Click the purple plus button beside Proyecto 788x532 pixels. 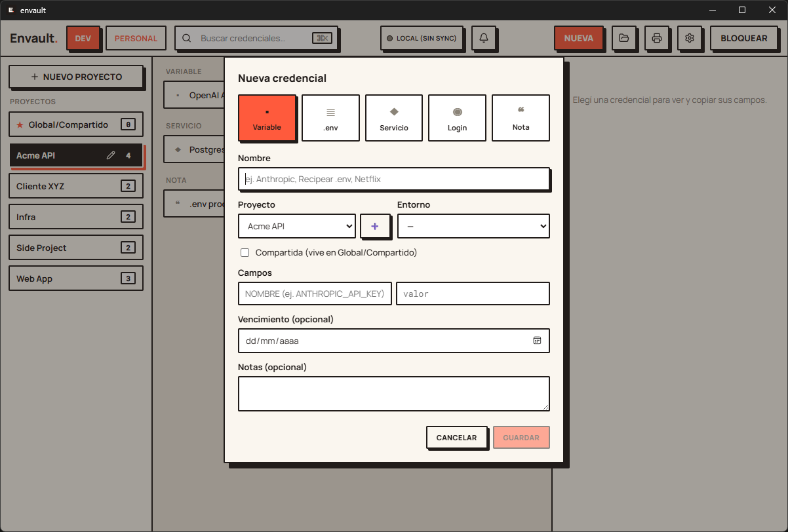click(x=375, y=226)
